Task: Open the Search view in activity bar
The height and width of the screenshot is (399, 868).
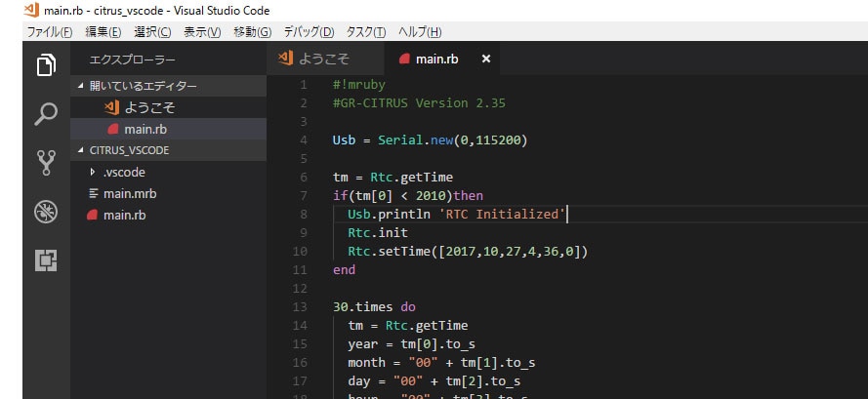Action: [x=47, y=114]
